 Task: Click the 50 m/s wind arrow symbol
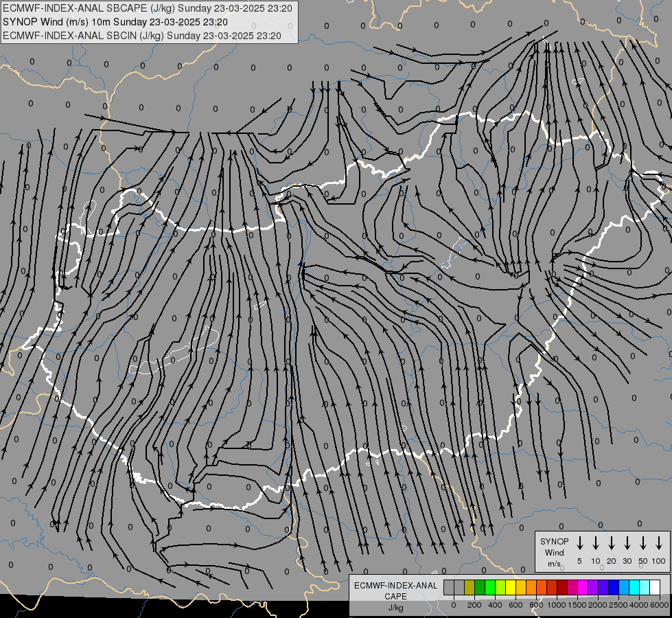point(643,543)
